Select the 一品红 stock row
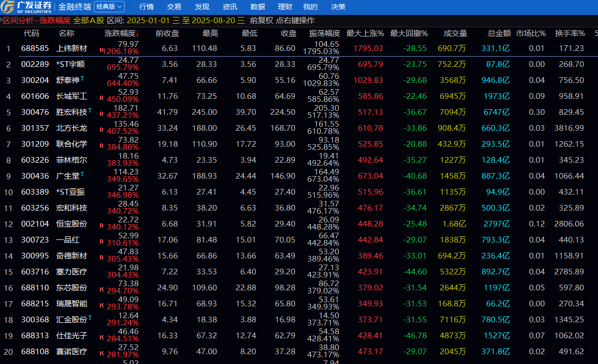This screenshot has width=598, height=364. (299, 240)
